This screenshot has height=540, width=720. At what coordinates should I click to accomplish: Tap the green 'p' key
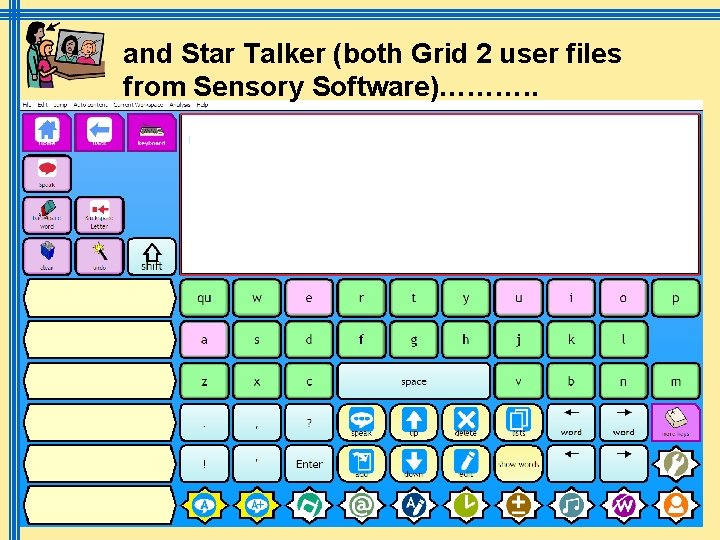(x=675, y=298)
